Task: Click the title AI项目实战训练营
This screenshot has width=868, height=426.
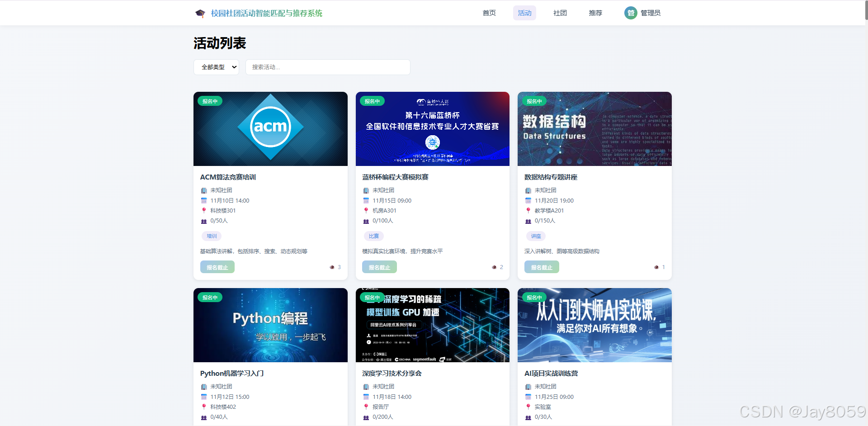Action: (x=551, y=374)
